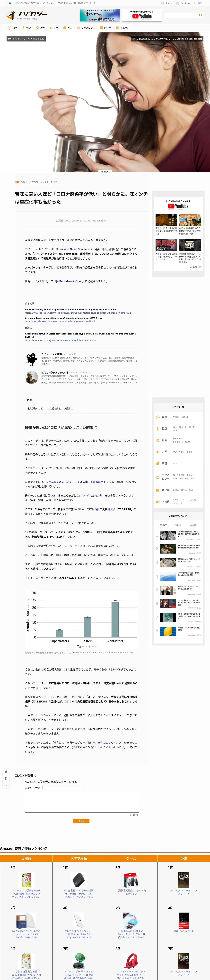
Task: Open the Twitter link in the top bar
Action: click(167, 3)
